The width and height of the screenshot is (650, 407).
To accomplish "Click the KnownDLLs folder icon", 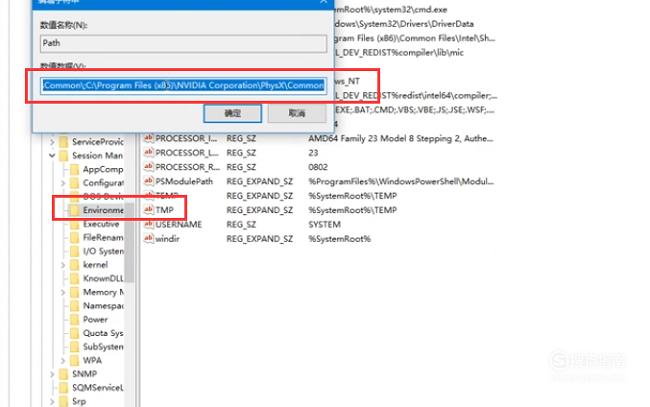I will pos(75,279).
